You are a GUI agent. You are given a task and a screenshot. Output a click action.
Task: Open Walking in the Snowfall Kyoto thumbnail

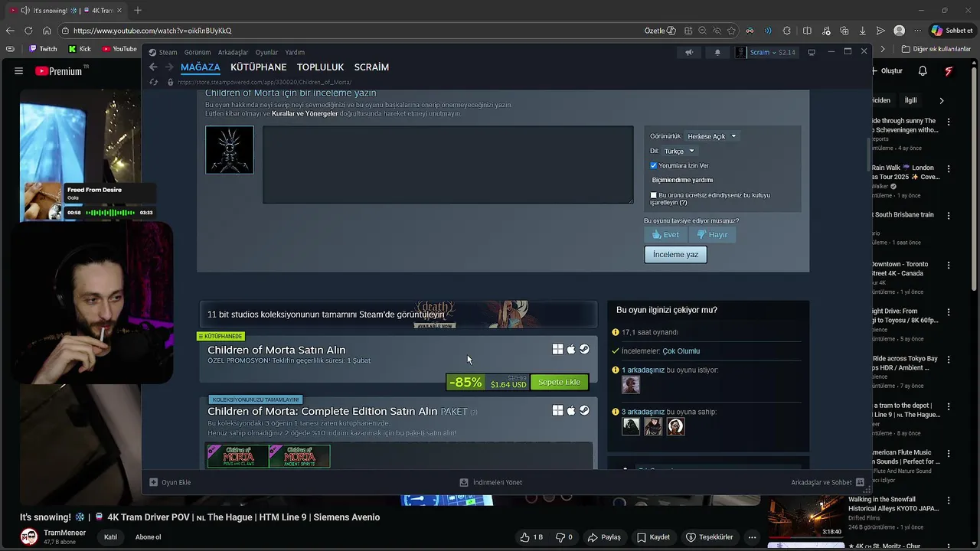pyautogui.click(x=806, y=517)
